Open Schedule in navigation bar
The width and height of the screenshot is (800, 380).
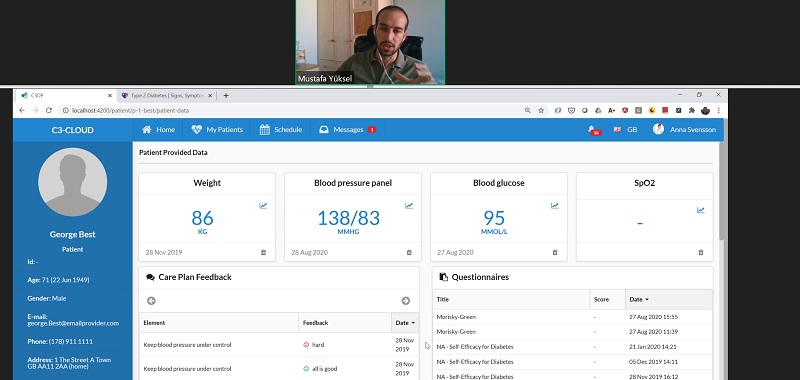281,130
